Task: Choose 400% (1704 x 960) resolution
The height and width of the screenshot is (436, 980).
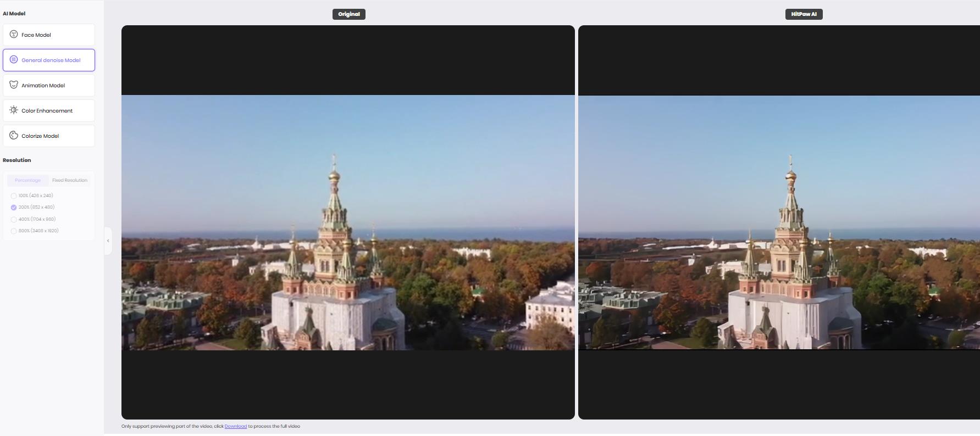Action: click(x=14, y=220)
